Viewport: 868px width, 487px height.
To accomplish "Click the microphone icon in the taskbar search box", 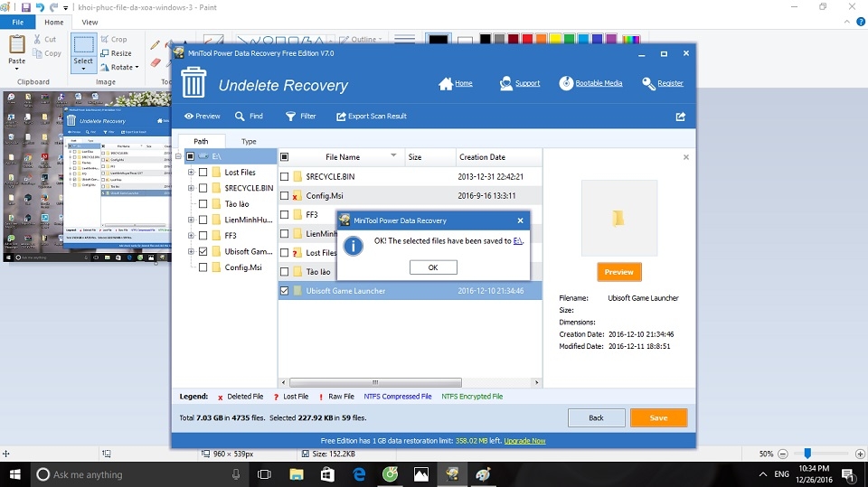I will (x=236, y=474).
